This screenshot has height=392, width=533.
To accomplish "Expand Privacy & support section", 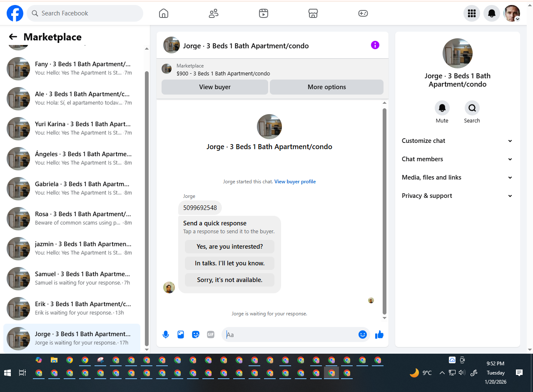I will pyautogui.click(x=457, y=196).
